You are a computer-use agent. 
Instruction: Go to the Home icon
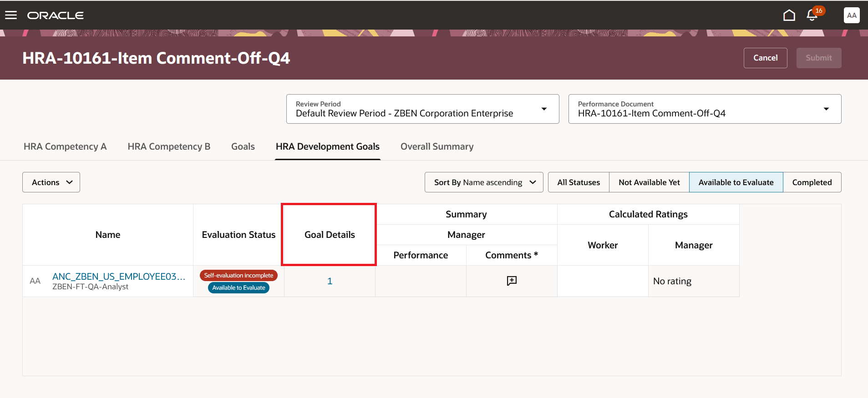pos(789,15)
